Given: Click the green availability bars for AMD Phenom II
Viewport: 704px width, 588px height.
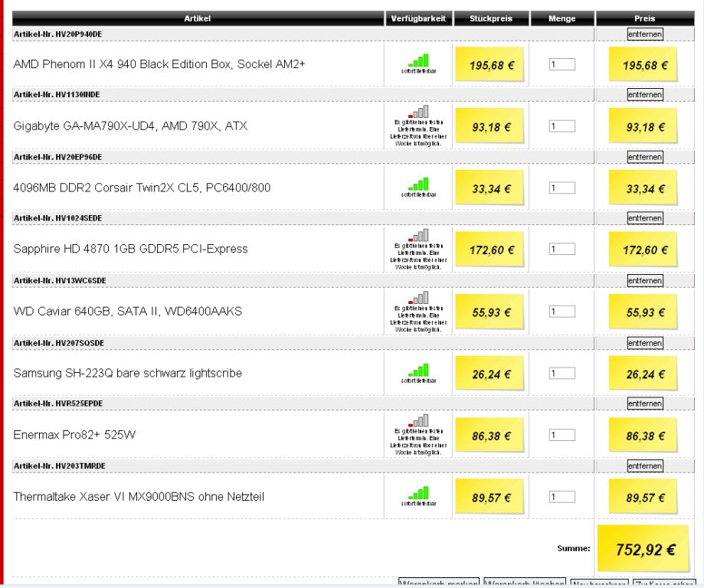Looking at the screenshot, I should [418, 60].
